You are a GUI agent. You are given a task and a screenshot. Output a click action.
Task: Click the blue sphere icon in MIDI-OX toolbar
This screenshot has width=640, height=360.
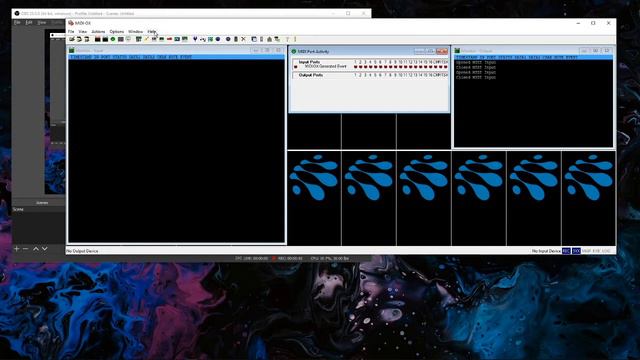pyautogui.click(x=218, y=39)
